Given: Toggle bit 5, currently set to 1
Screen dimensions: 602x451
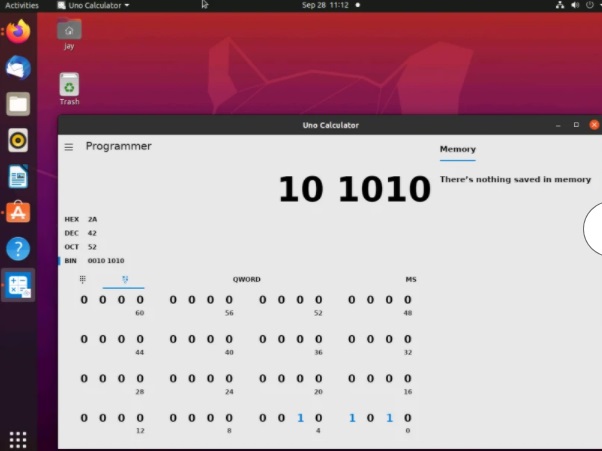Looking at the screenshot, I should coord(300,418).
